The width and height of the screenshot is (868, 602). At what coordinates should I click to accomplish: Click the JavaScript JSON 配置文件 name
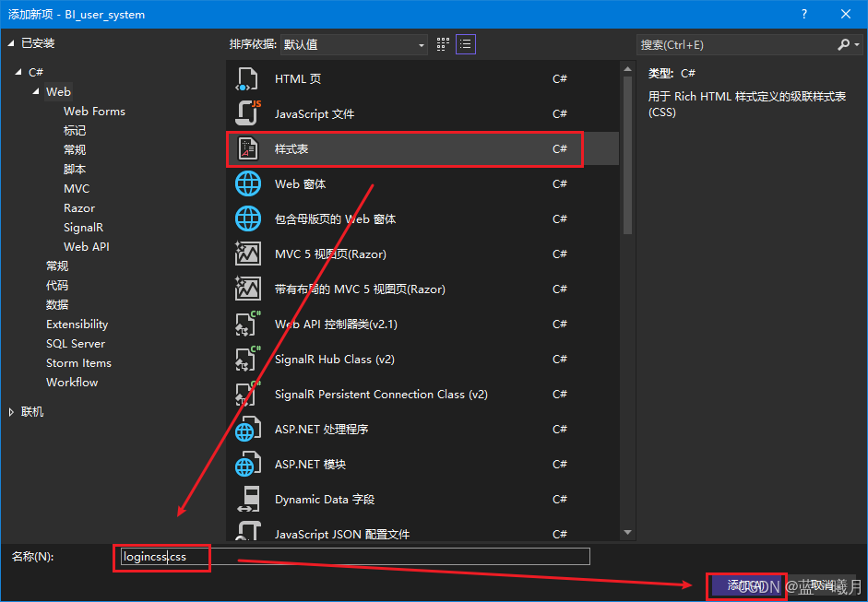coord(342,535)
